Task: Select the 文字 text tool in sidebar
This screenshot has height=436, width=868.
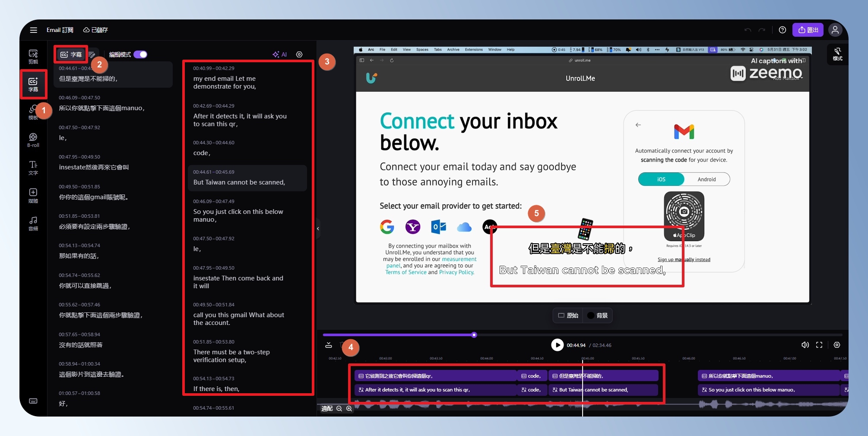Action: pyautogui.click(x=33, y=168)
